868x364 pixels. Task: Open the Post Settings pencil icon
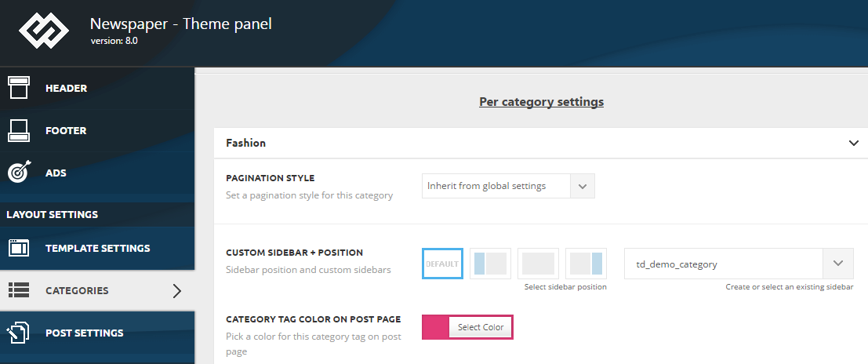18,333
